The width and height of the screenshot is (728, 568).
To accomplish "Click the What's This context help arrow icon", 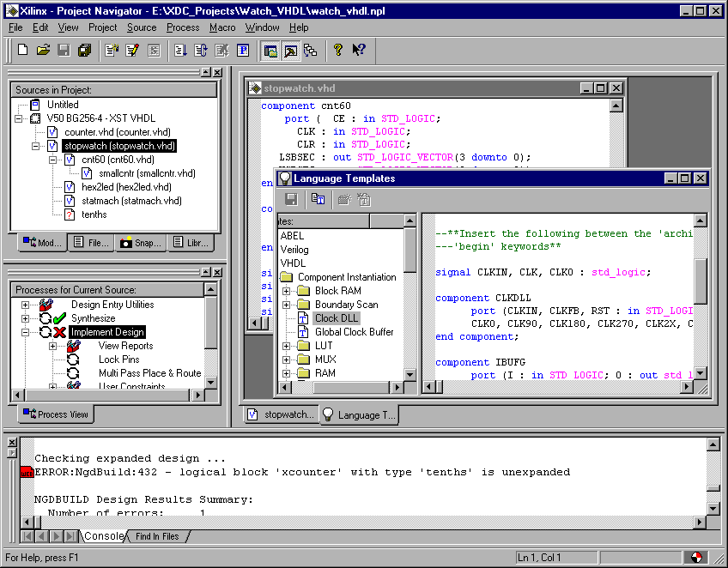I will (x=359, y=50).
